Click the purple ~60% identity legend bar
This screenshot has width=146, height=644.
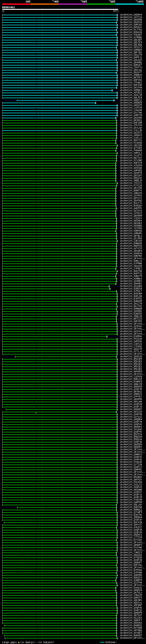pos(73,4)
